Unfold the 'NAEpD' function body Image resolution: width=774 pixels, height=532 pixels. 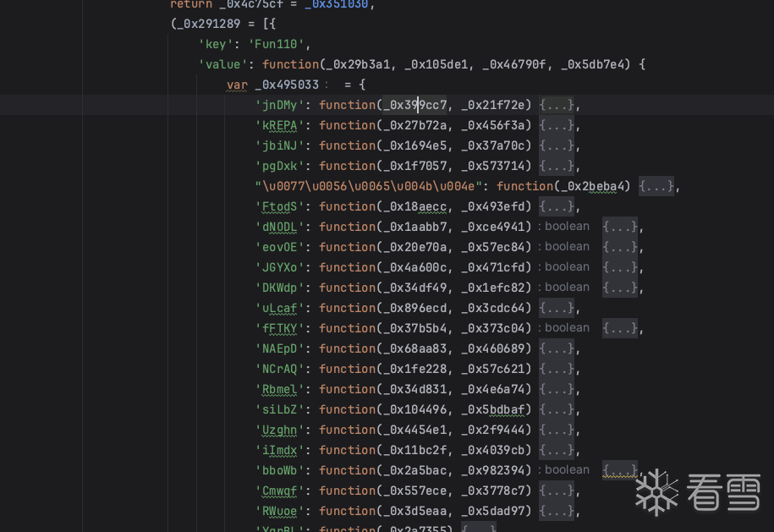point(557,348)
